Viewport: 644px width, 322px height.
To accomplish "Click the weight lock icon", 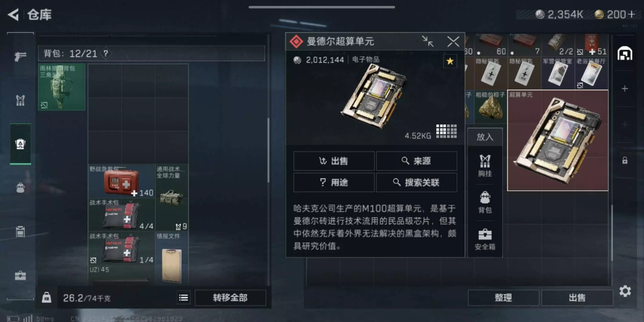I will tap(46, 298).
